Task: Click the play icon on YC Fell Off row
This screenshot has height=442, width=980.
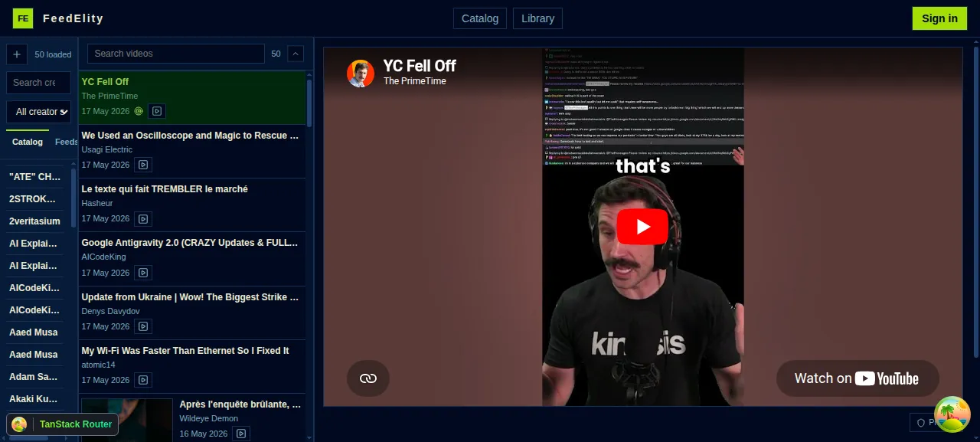Action: 156,111
